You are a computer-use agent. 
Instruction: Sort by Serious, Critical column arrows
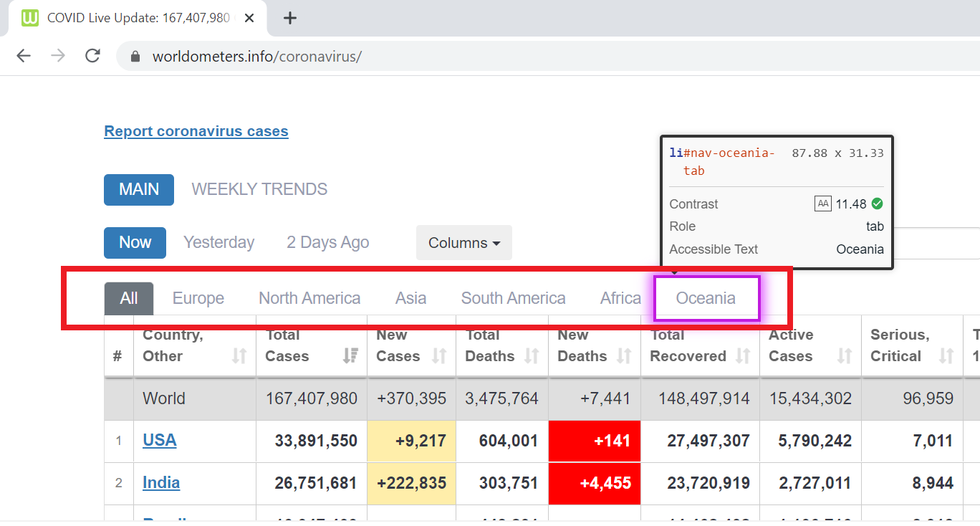946,356
